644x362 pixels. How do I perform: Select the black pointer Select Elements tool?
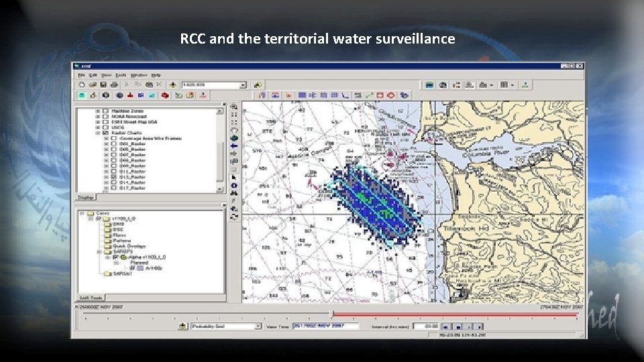(x=233, y=177)
